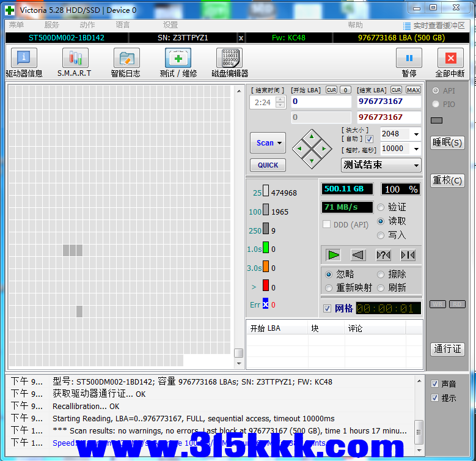Screen dimensions: 476x461
Task: Click the ▷|◁ butterfly scan mode button
Action: [x=408, y=255]
